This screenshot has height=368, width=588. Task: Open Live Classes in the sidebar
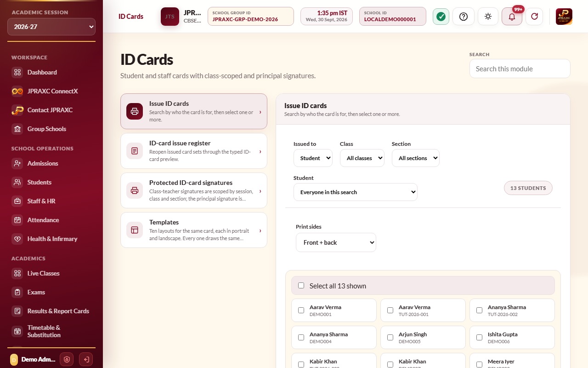click(51, 273)
